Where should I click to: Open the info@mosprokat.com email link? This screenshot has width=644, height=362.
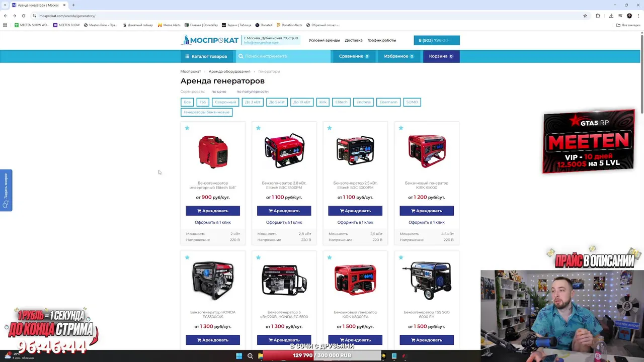tap(262, 43)
